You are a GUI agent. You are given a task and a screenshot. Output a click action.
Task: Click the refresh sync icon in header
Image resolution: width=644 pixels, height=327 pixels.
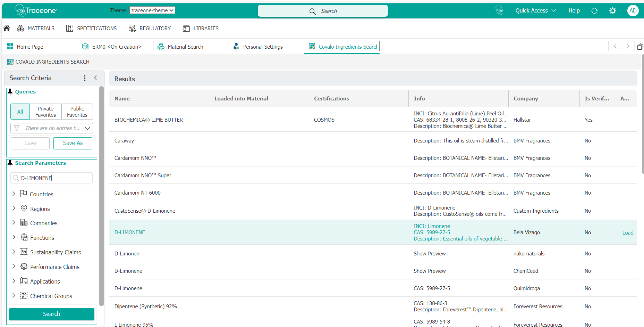coord(594,11)
